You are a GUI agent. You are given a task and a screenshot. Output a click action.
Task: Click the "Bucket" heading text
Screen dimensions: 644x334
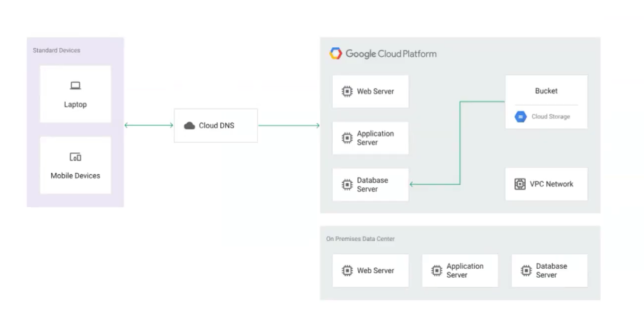click(x=546, y=91)
